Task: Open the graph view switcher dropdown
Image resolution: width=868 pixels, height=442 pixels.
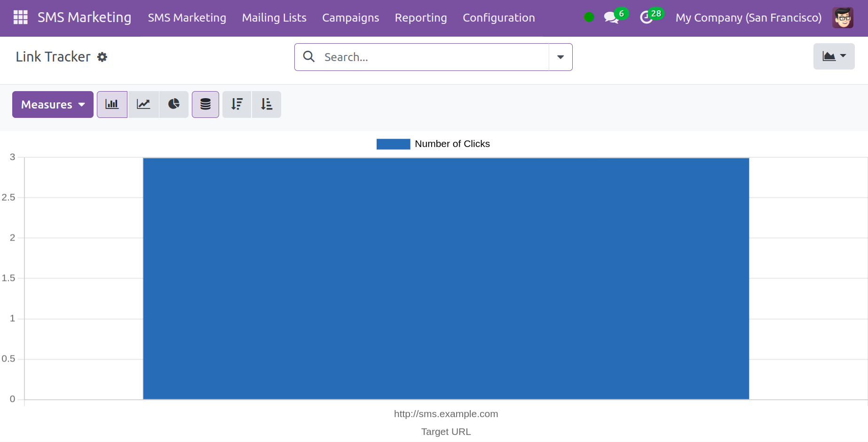Action: tap(834, 56)
